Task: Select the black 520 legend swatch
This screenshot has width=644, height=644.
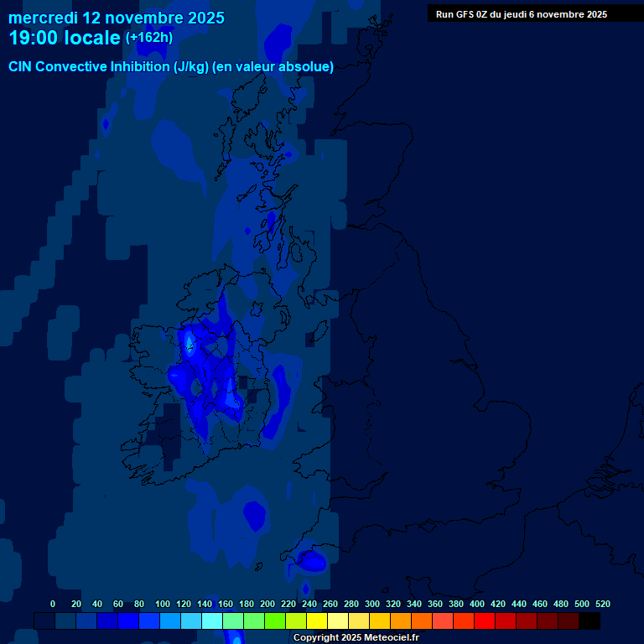Action: coord(589,621)
